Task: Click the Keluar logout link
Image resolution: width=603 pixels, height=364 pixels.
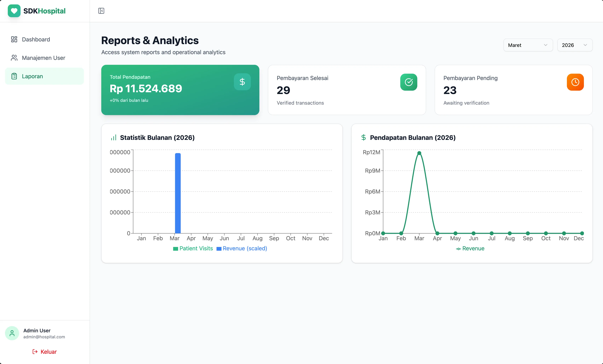Action: (x=45, y=351)
